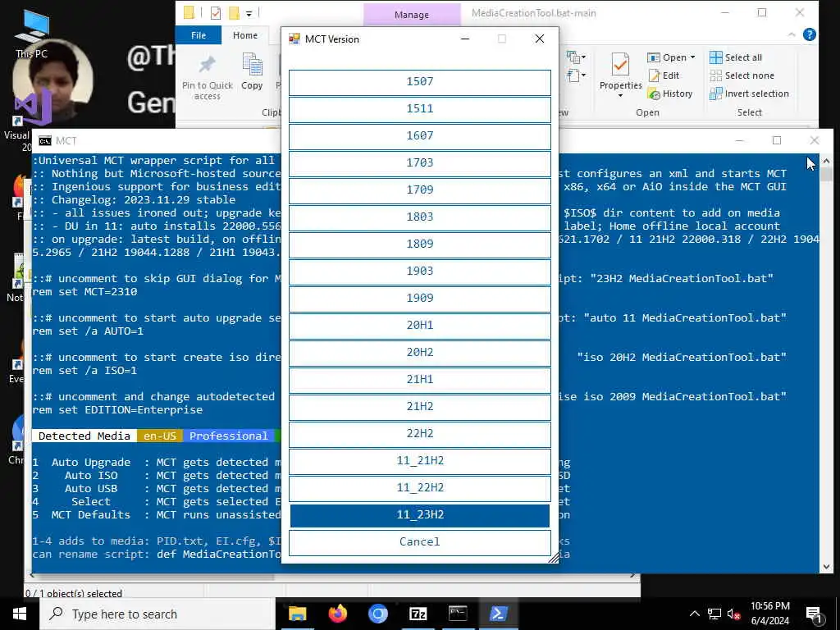
Task: Expand Quick Access Toolbar customize arrow
Action: 249,13
